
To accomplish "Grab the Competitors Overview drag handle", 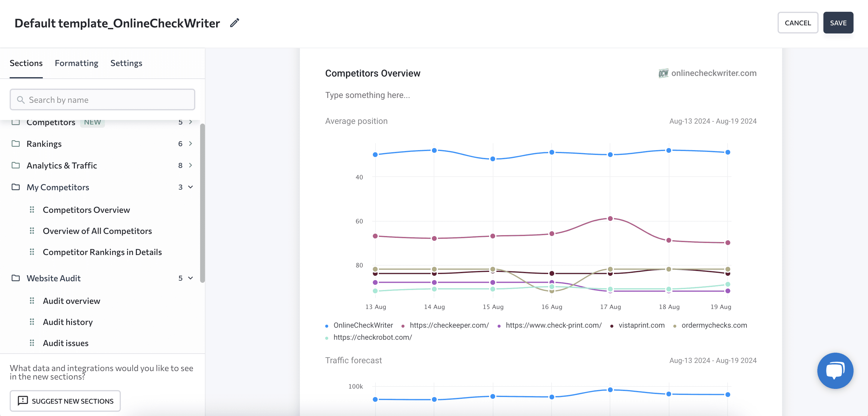I will click(x=32, y=210).
